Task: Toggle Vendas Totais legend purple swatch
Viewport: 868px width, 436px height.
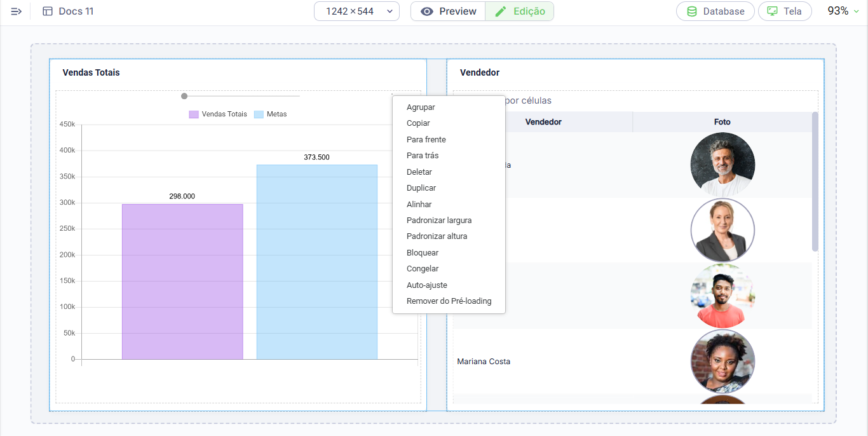Action: coord(194,114)
